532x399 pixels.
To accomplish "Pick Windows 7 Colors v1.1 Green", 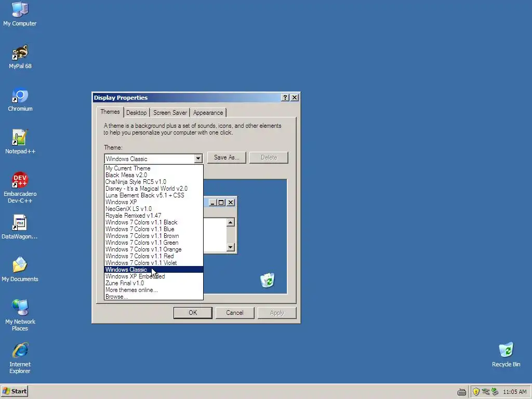I will click(x=154, y=243).
